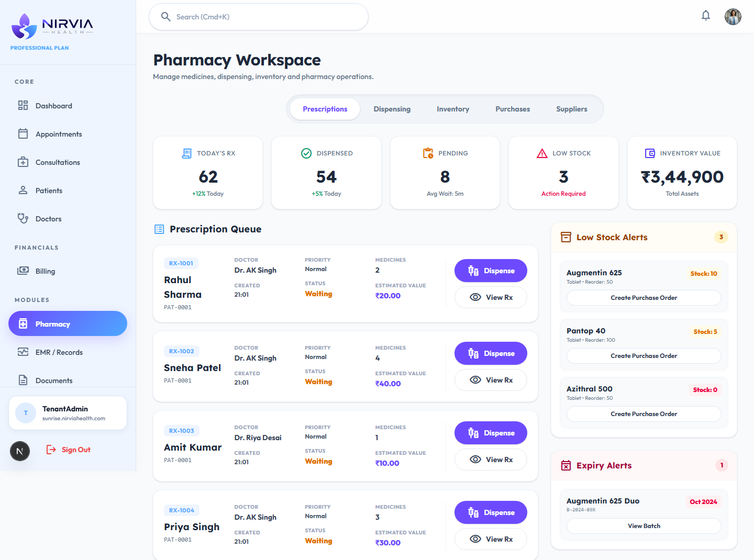Open the user profile avatar
The image size is (754, 560).
pos(733,17)
